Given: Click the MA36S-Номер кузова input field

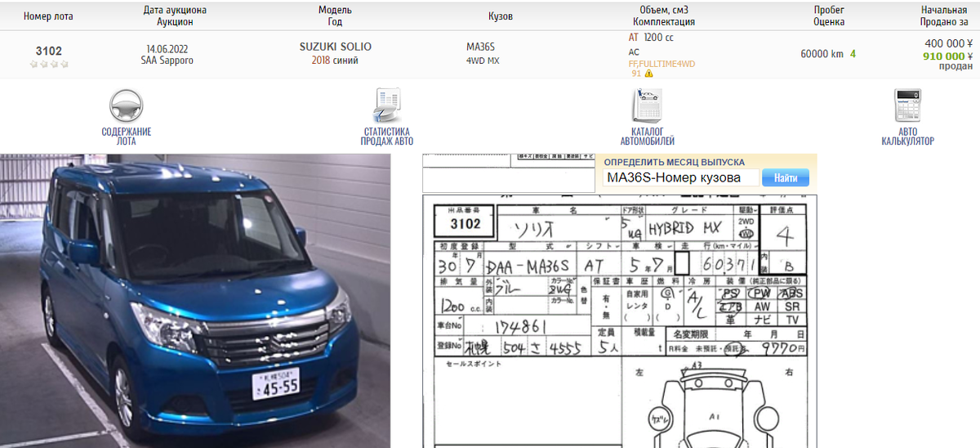Looking at the screenshot, I should (x=681, y=177).
